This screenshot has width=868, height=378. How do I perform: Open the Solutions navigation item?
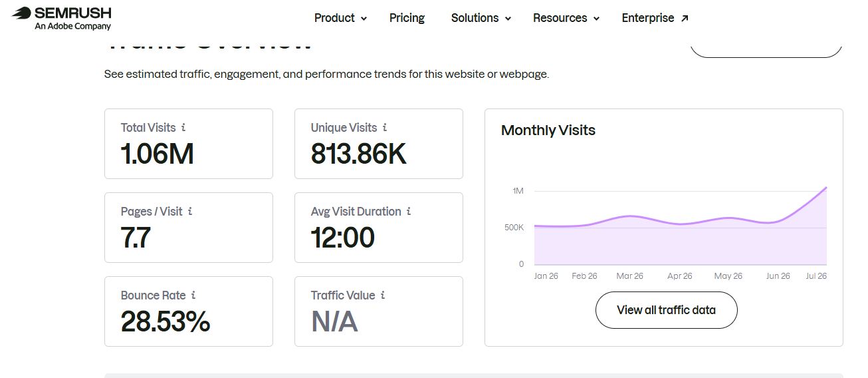tap(481, 18)
